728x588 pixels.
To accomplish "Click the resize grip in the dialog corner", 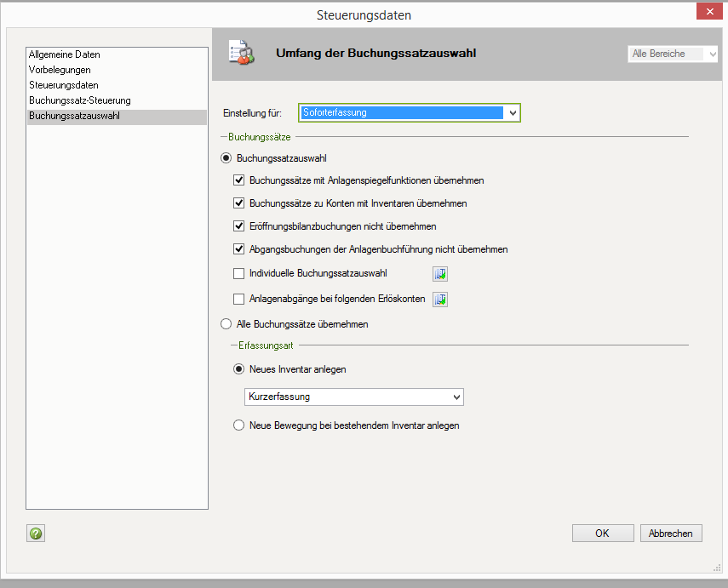I will tap(716, 568).
